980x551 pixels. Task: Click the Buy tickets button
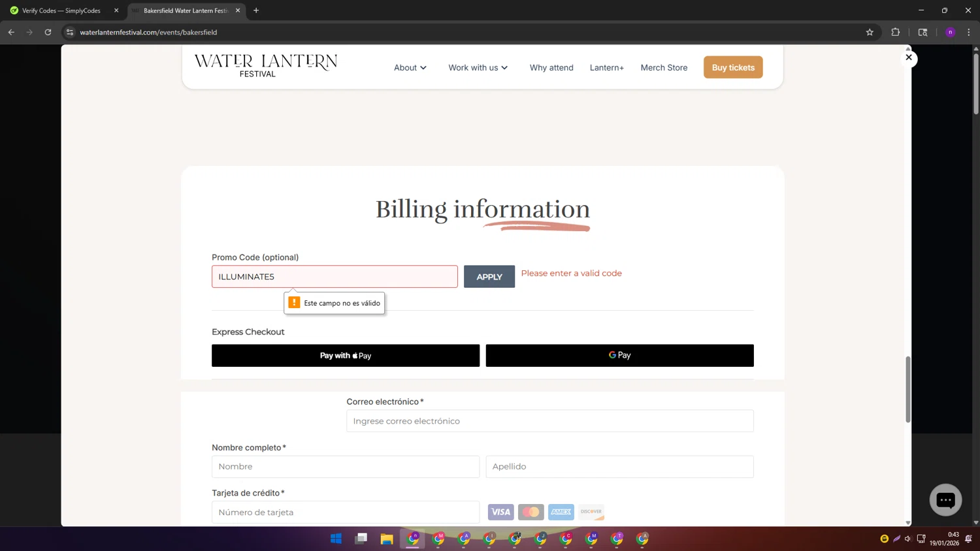[x=733, y=67]
